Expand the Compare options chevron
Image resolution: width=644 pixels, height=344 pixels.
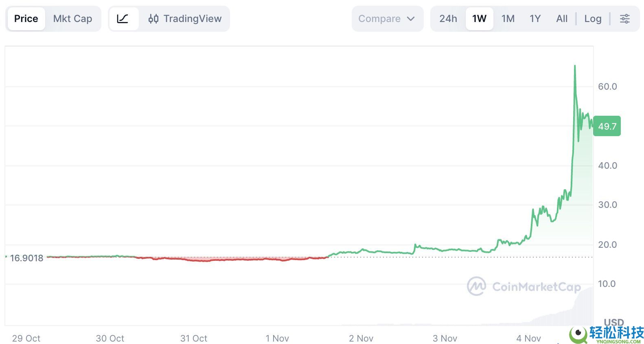[412, 18]
